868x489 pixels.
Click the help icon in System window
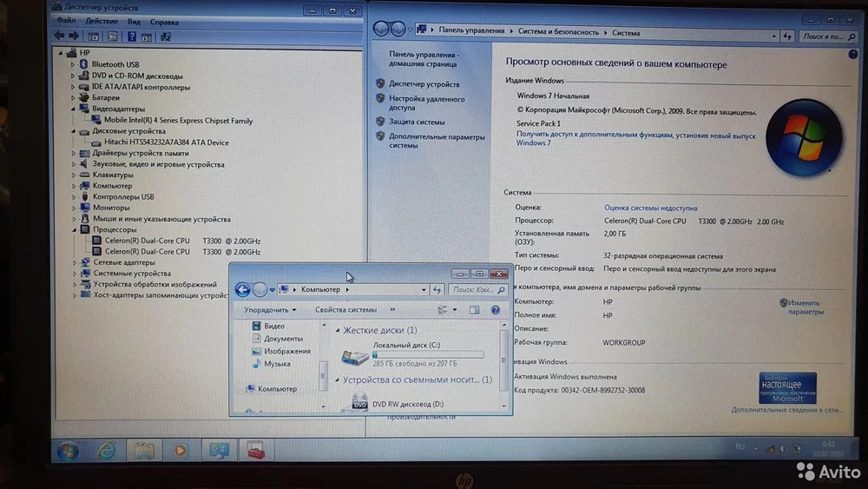click(x=853, y=54)
